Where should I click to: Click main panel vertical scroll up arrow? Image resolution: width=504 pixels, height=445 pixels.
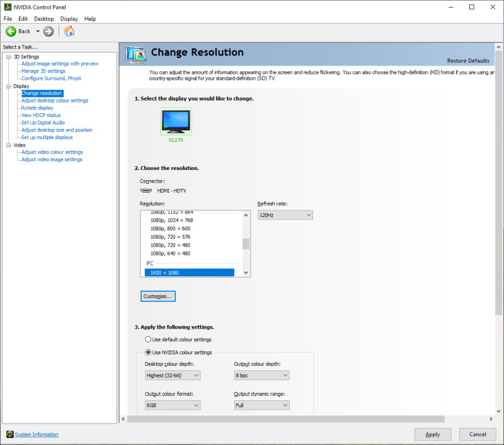pos(498,47)
